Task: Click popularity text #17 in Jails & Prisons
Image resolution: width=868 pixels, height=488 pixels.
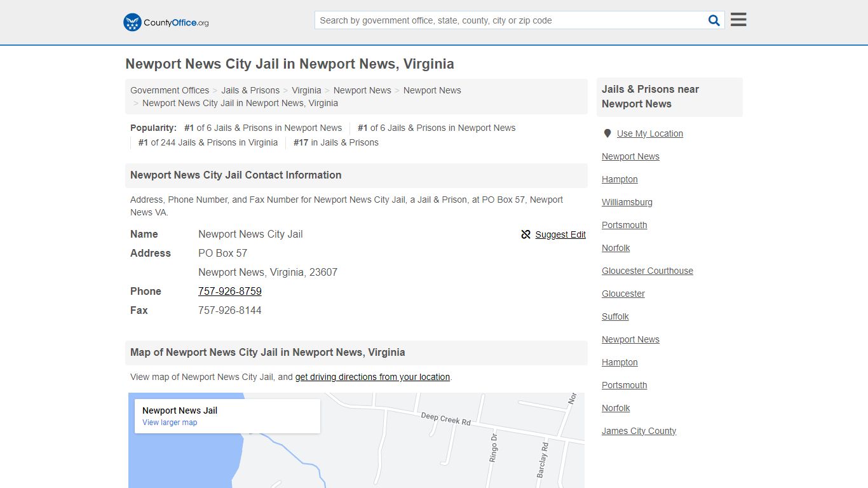Action: coord(336,142)
